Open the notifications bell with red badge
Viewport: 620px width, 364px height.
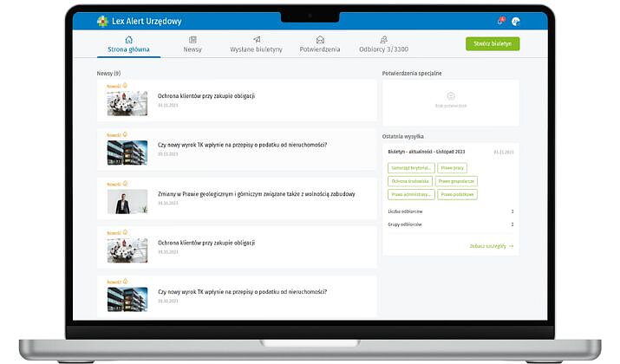click(500, 22)
